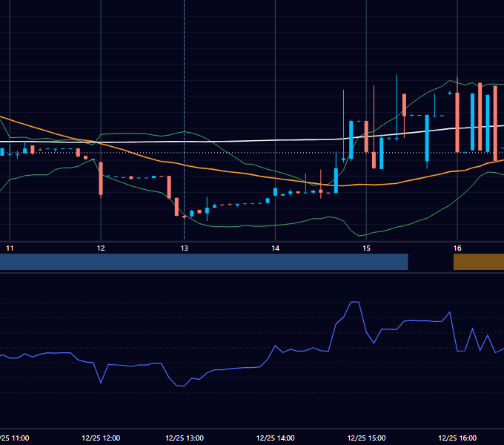Click the 12/25 14:00 time label
Screen dimensions: 504x445
[276, 438]
